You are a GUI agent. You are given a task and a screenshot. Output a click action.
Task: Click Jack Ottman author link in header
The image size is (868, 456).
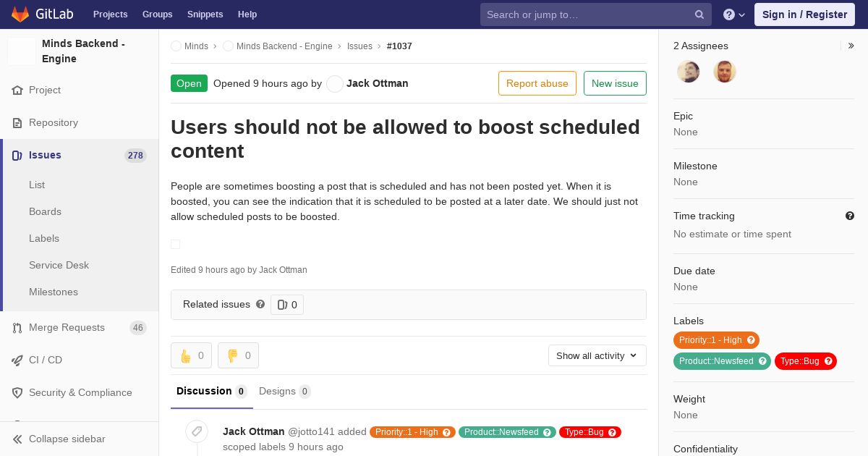378,83
